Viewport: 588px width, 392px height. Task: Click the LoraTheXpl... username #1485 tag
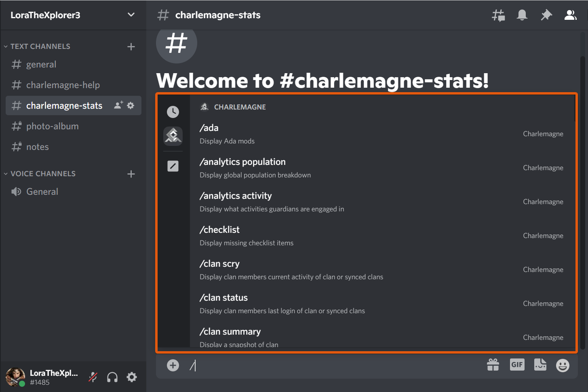[x=54, y=377]
